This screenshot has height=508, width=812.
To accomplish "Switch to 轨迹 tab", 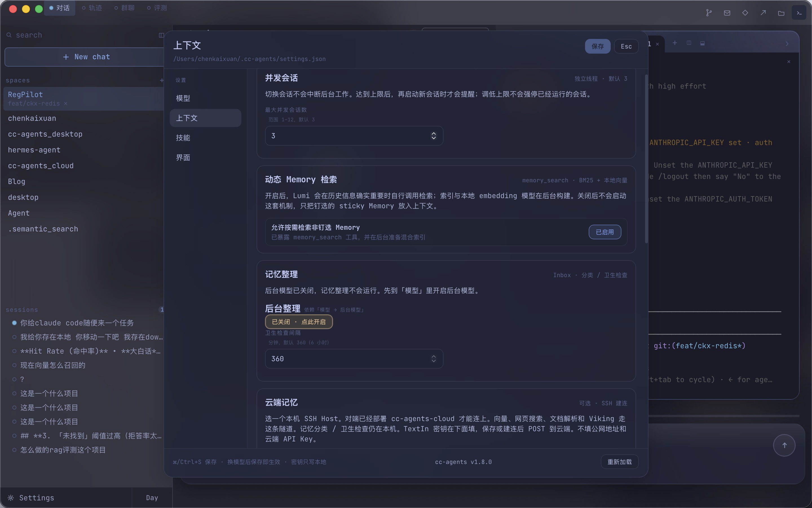I will tap(92, 8).
